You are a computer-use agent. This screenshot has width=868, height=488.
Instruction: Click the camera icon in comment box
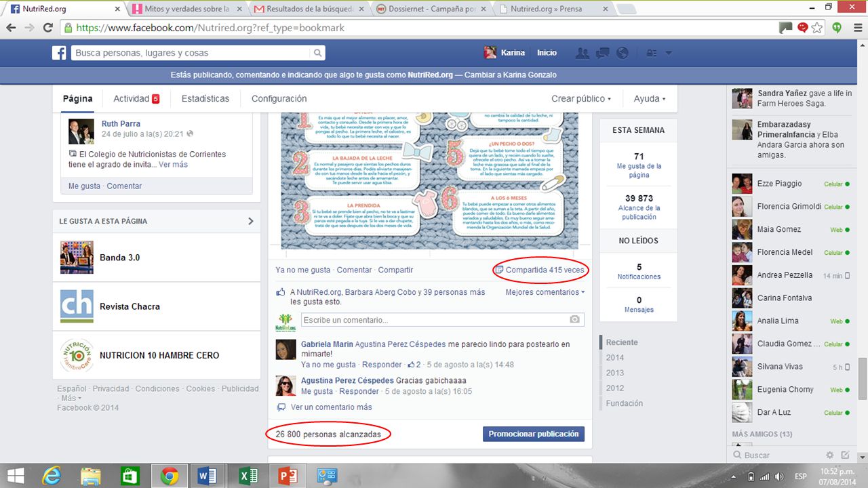coord(574,319)
